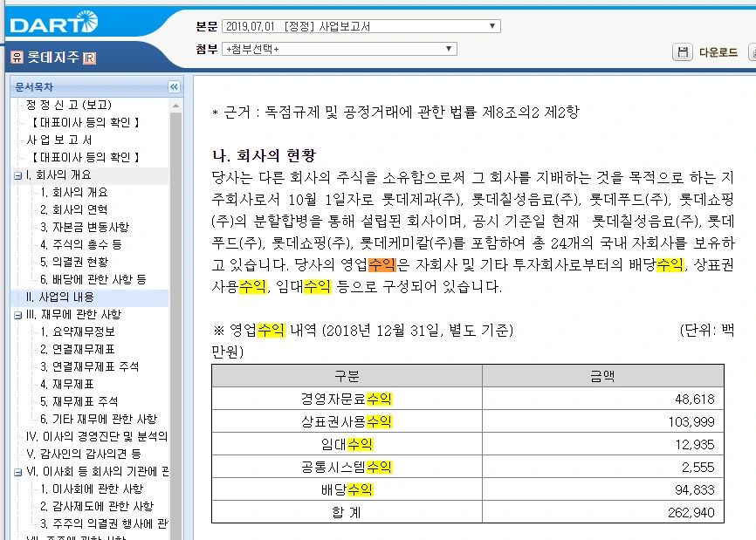Open the IR icon next to 롯데지주

coord(90,58)
